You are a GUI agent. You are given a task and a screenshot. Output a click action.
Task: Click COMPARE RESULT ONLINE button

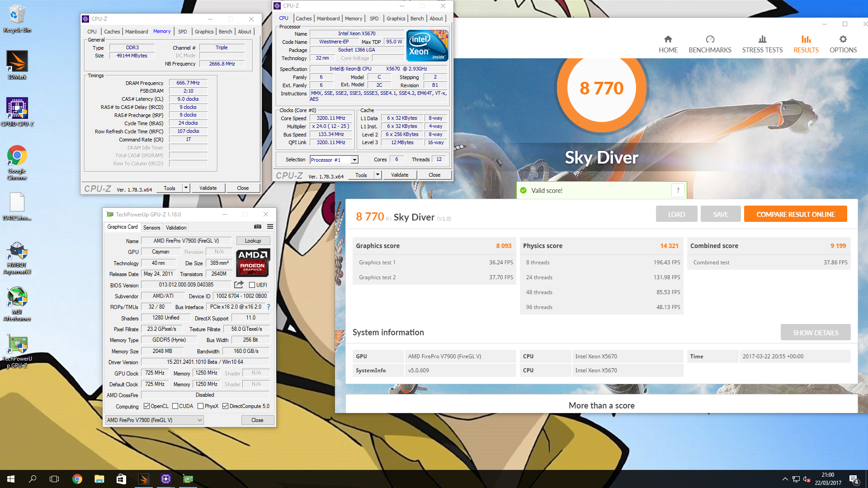tap(796, 214)
